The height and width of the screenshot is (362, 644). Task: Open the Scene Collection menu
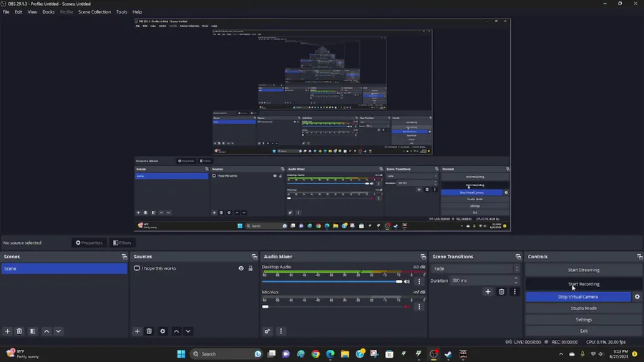click(x=94, y=12)
